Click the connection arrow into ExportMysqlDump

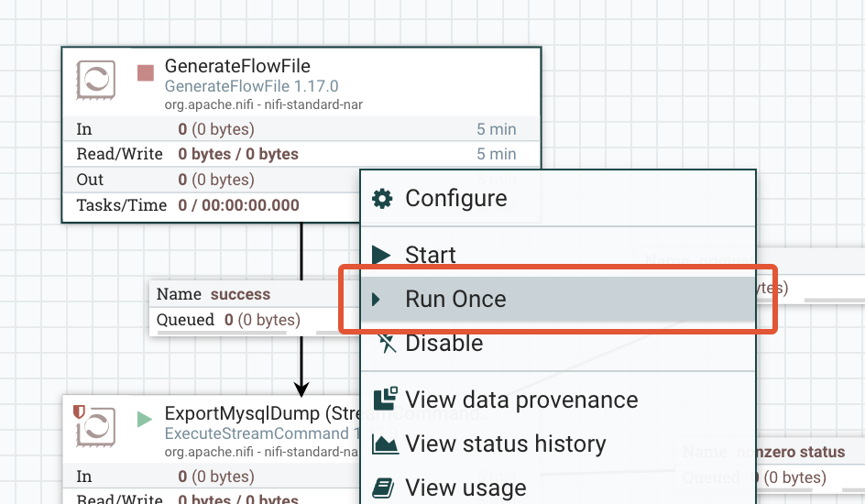(x=301, y=389)
